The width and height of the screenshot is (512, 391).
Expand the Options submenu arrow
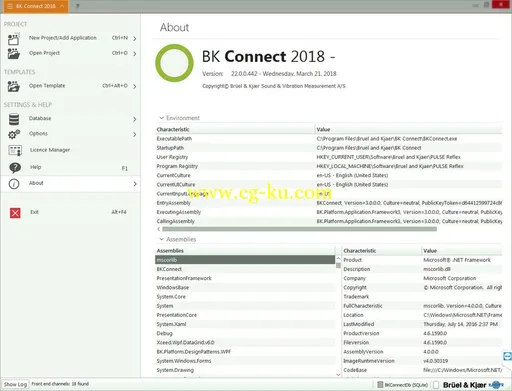coord(135,134)
